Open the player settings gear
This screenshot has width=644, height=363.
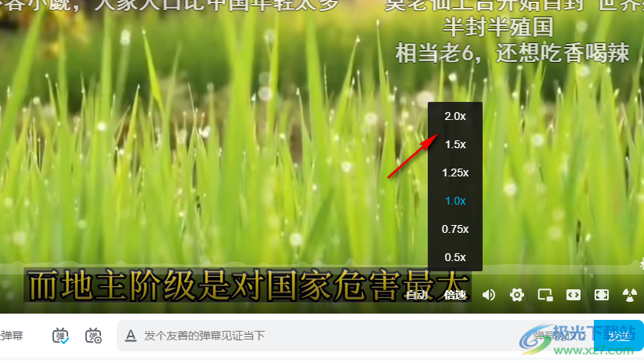pyautogui.click(x=516, y=295)
